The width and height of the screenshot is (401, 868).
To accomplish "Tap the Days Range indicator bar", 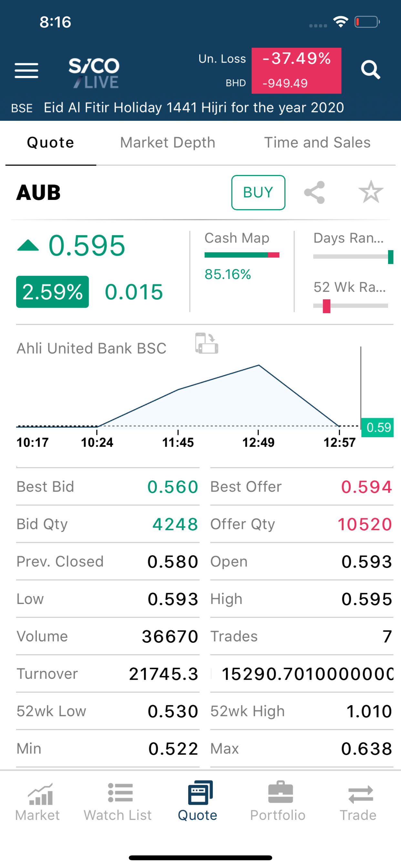I will (353, 257).
